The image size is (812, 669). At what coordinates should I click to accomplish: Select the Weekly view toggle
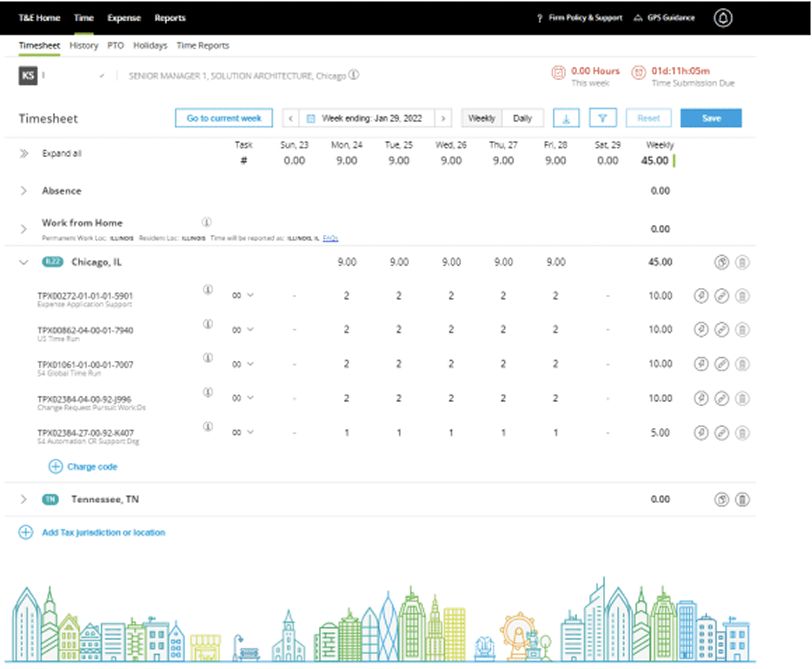[x=481, y=118]
